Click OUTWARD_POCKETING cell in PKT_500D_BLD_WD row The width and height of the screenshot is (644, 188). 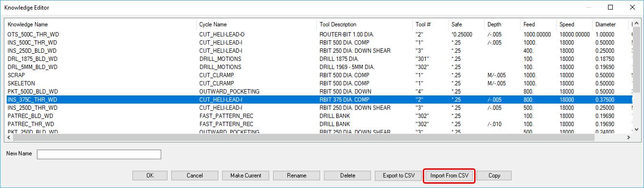coord(229,92)
